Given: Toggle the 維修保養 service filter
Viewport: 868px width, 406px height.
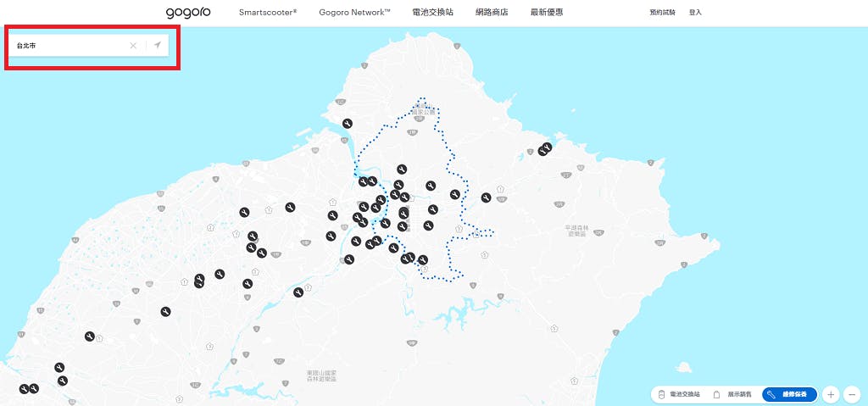Looking at the screenshot, I should point(789,394).
